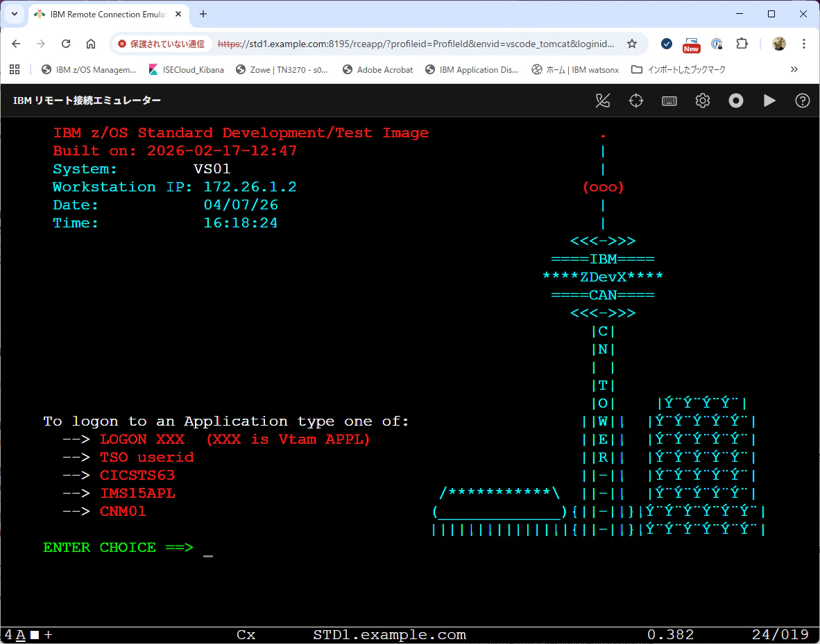Open the Adobe Acrobat bookmark

(378, 69)
